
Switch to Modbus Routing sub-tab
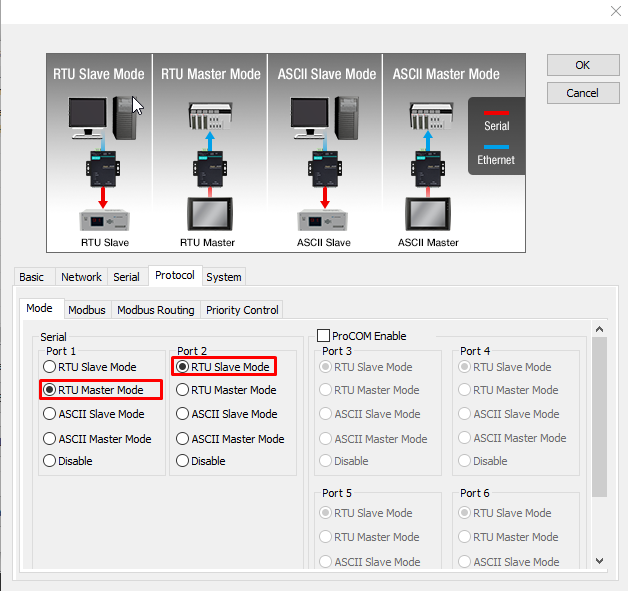click(x=156, y=310)
